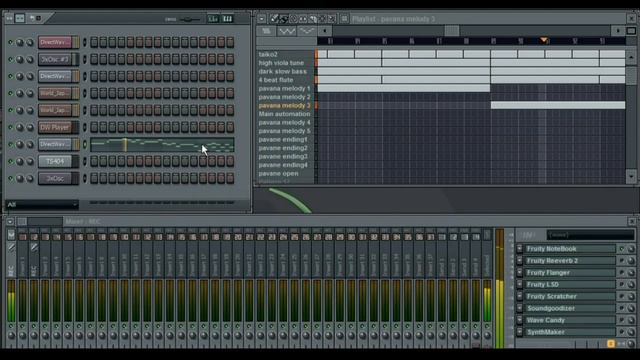
Task: Open Fruity LSD slot menu arrow
Action: coord(520,284)
